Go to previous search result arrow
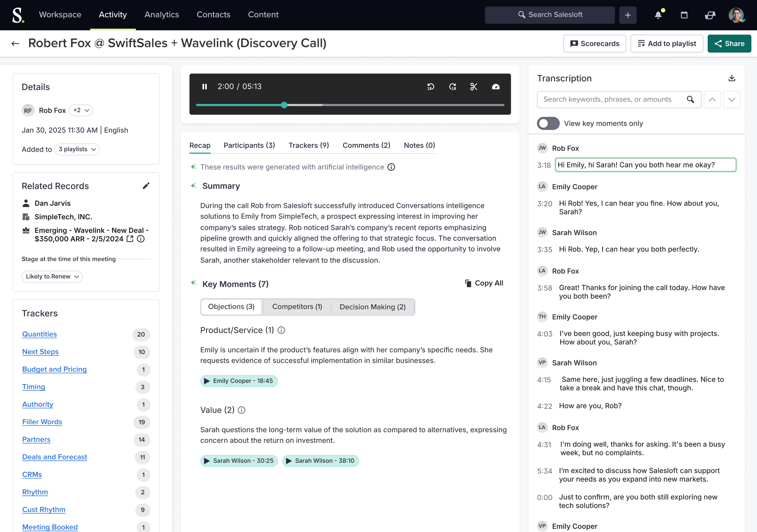The width and height of the screenshot is (757, 532). 712,100
